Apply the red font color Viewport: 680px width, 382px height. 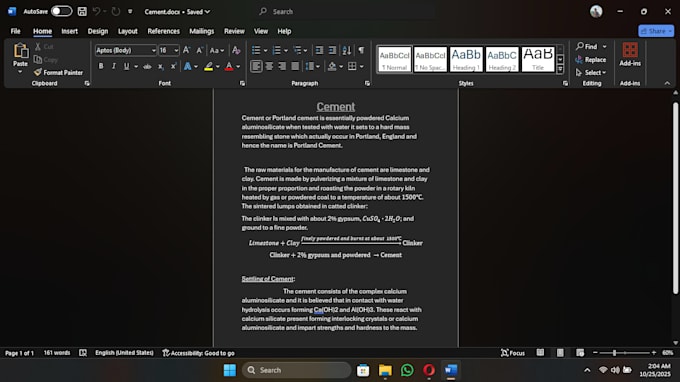(x=229, y=66)
